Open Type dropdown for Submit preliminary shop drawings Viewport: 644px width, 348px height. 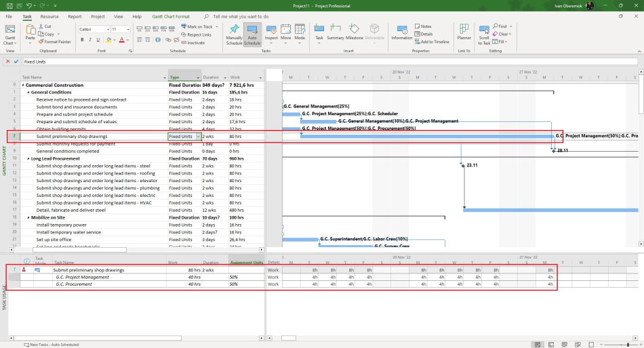[x=198, y=136]
